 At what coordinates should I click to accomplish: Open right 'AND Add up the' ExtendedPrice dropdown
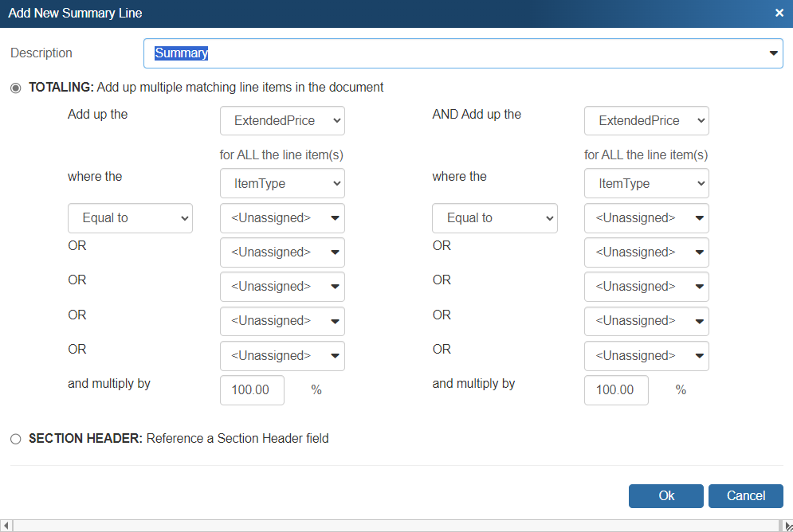click(x=646, y=121)
